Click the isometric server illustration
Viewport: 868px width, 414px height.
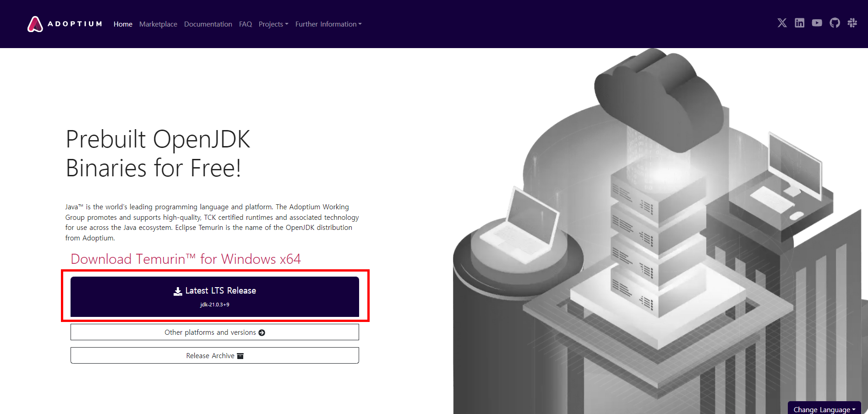(660, 231)
